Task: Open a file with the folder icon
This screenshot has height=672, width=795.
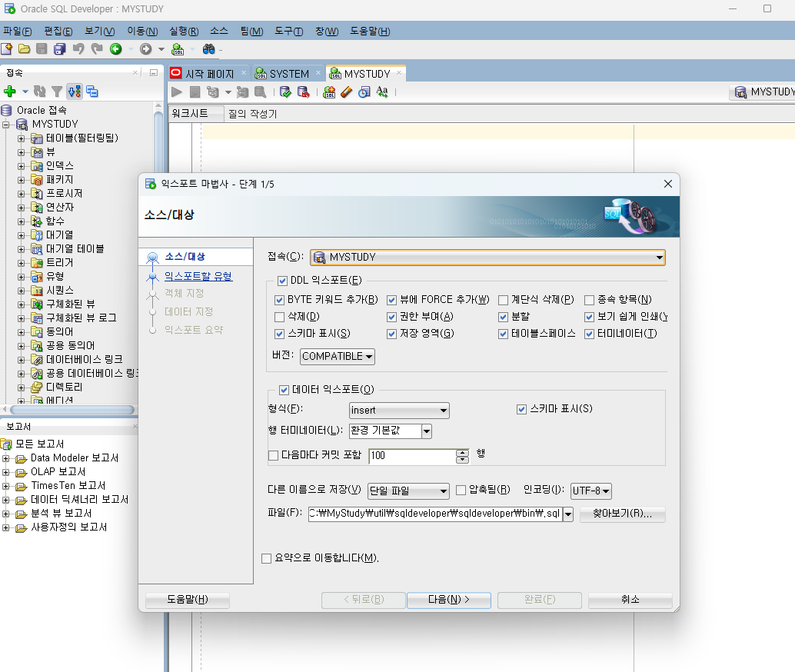Action: [24, 48]
